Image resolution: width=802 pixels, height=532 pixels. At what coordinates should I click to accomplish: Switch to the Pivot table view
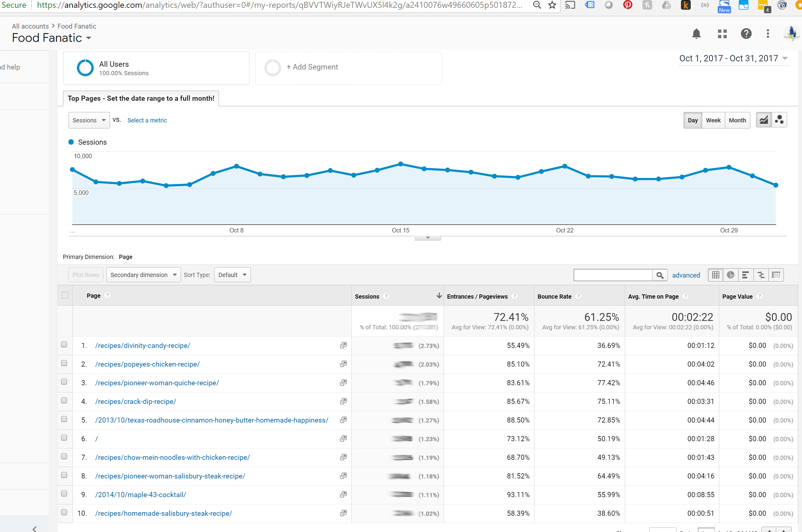point(776,275)
